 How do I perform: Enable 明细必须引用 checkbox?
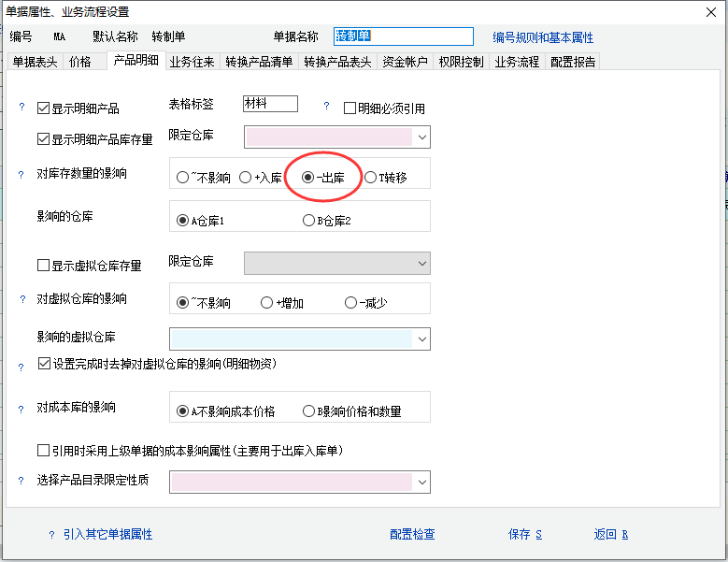350,108
